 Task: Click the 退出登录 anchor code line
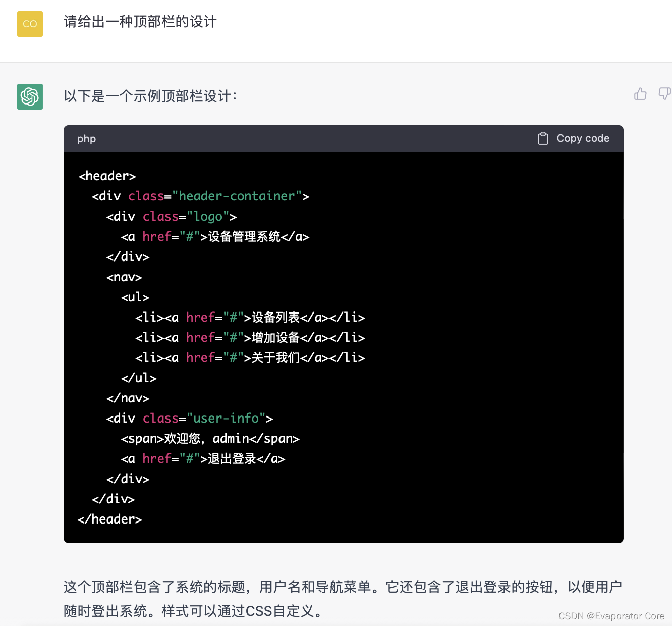(x=203, y=459)
